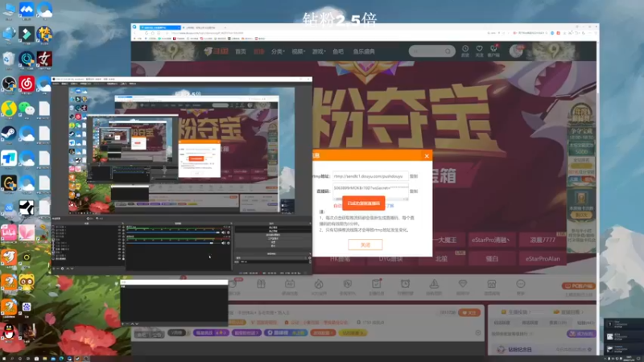Screen dimensions: 644x362
Task: Click the gift box icon in room toolbar
Action: click(261, 284)
